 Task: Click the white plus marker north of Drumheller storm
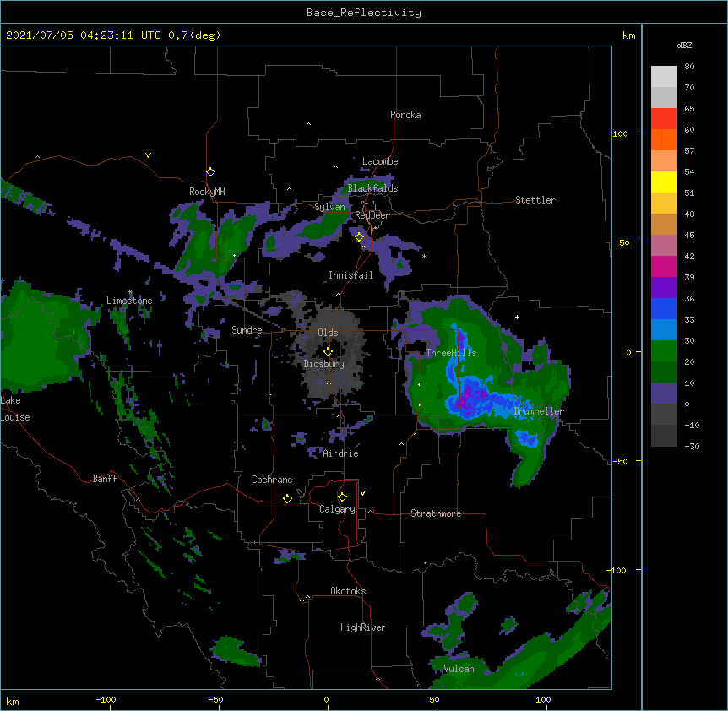(x=517, y=317)
